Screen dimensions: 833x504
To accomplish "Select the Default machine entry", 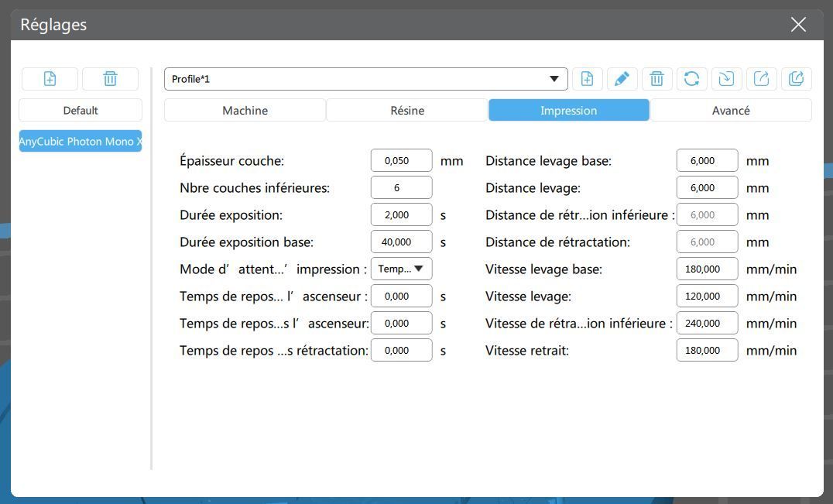I will tap(81, 111).
